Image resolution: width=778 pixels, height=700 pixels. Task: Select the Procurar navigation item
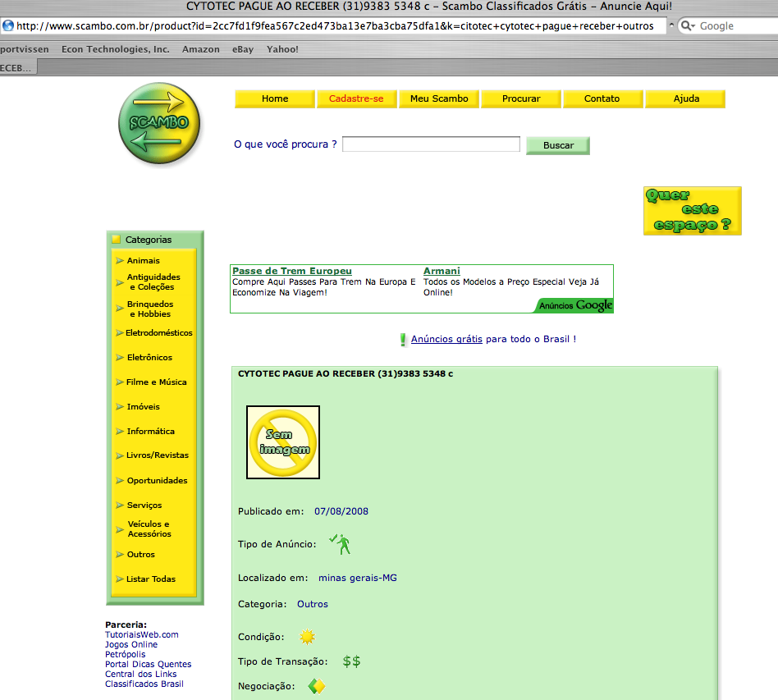point(521,98)
